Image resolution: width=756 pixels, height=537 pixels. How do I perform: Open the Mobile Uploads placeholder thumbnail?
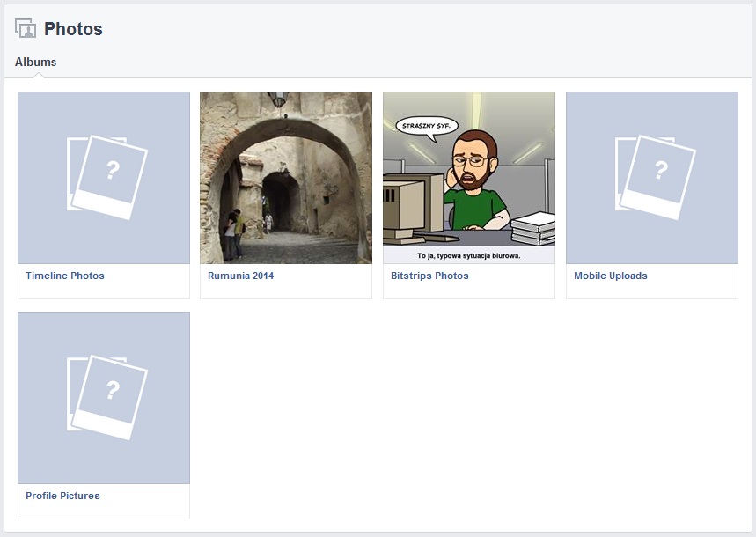coord(652,178)
